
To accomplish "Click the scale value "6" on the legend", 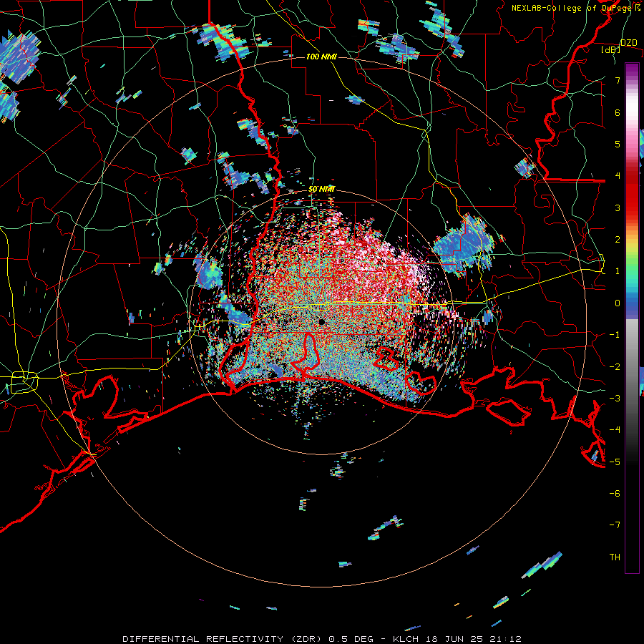I will click(x=618, y=112).
